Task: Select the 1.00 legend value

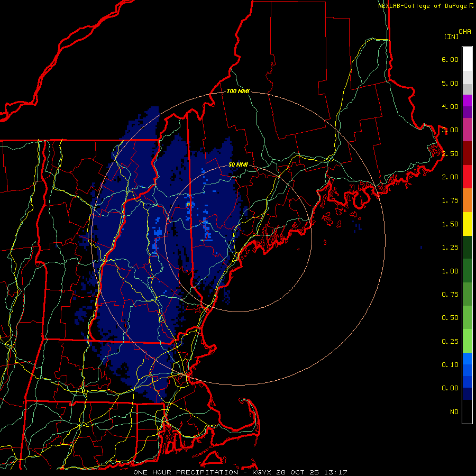Action: [x=450, y=271]
